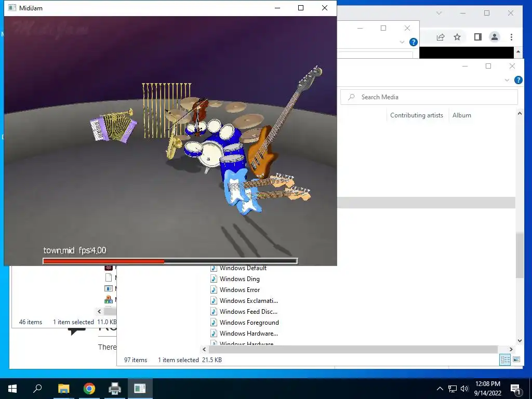
Task: Click the '97 items' status text
Action: pos(136,360)
